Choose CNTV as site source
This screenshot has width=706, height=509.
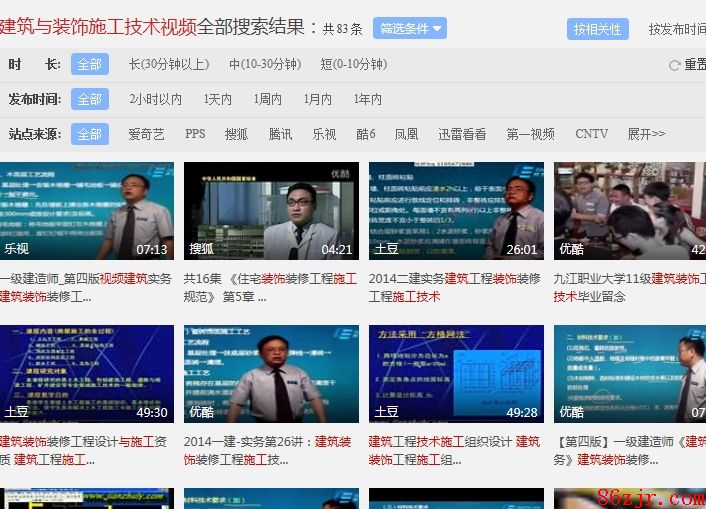pos(591,134)
